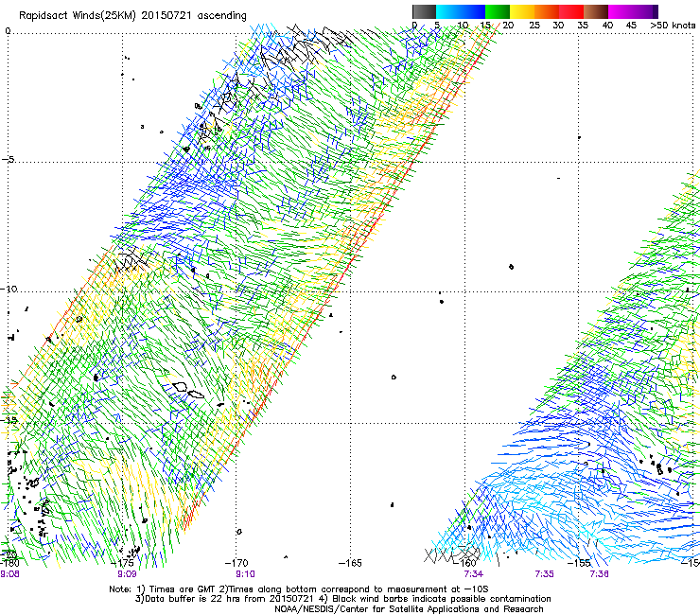Click the '-170' longitude axis label

tap(236, 563)
